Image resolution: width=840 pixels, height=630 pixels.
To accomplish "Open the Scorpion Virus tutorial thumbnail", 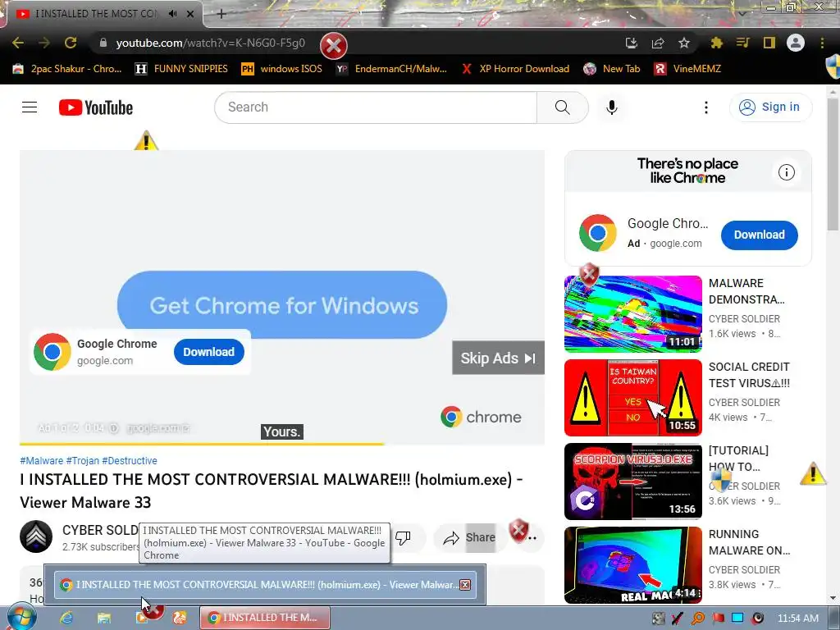I will (x=632, y=481).
